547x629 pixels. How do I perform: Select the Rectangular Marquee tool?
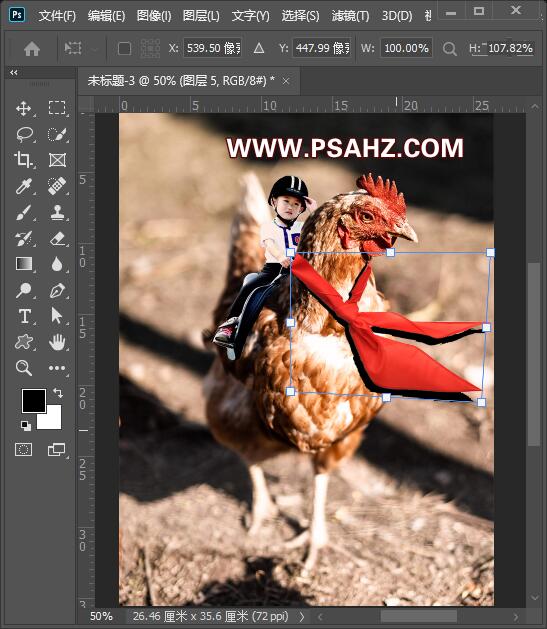(57, 108)
